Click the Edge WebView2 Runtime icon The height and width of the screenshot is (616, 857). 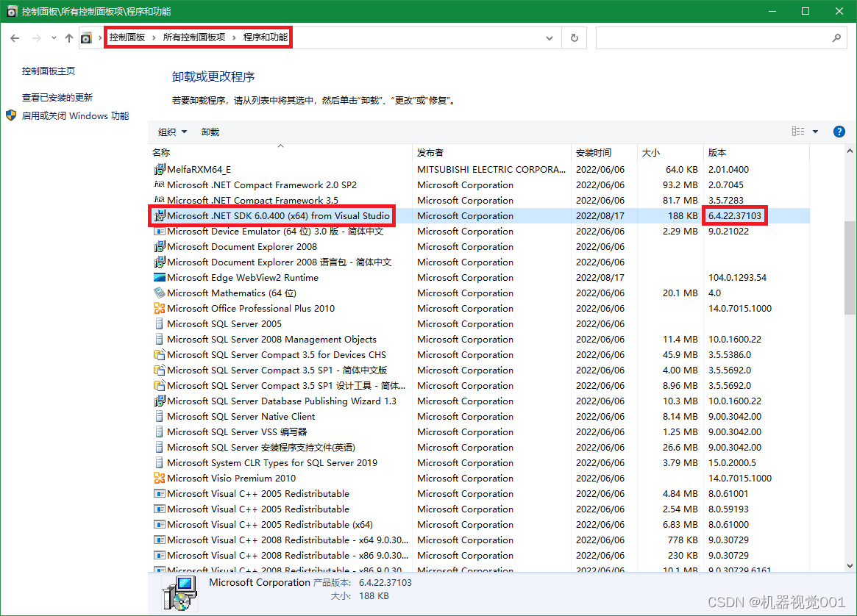tap(159, 277)
